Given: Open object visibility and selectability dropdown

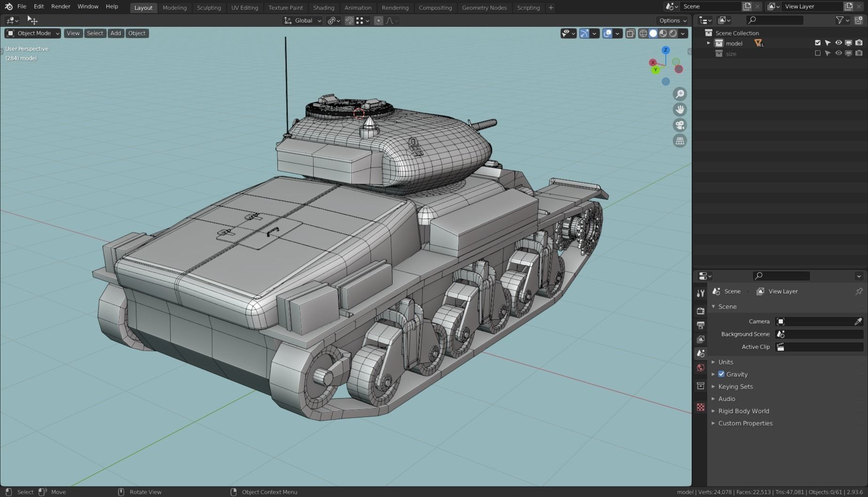Looking at the screenshot, I should coord(568,33).
